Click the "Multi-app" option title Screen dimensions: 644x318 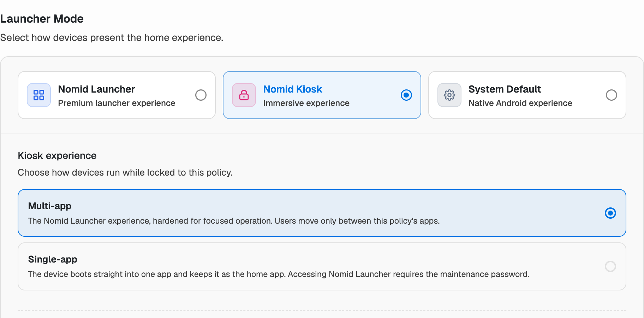50,206
